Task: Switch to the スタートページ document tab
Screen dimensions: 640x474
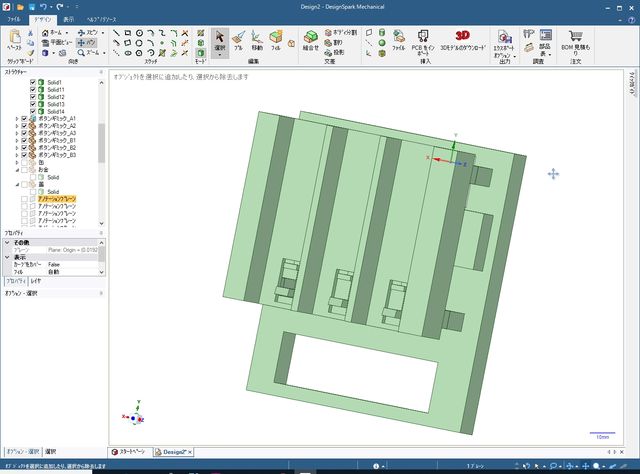Action: coord(129,452)
